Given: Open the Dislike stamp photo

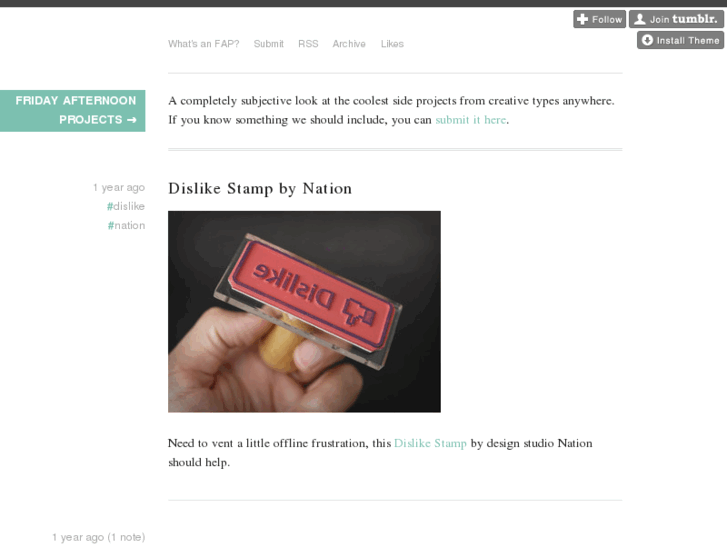Looking at the screenshot, I should tap(304, 312).
